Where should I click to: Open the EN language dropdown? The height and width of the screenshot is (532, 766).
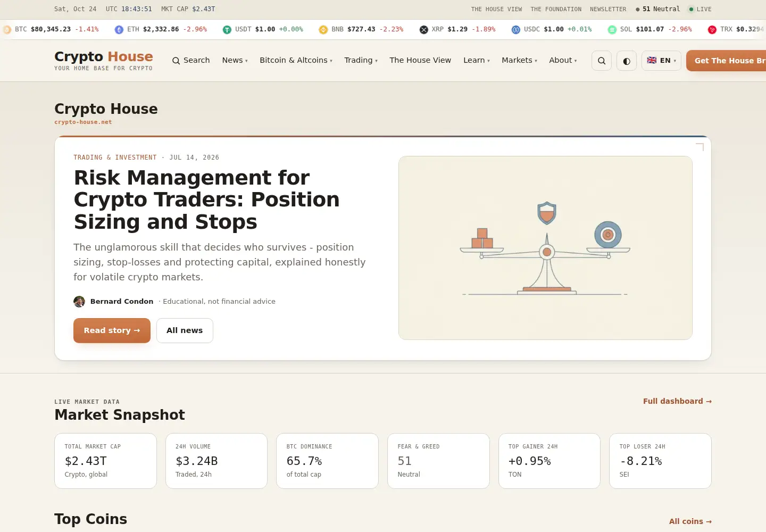point(661,61)
